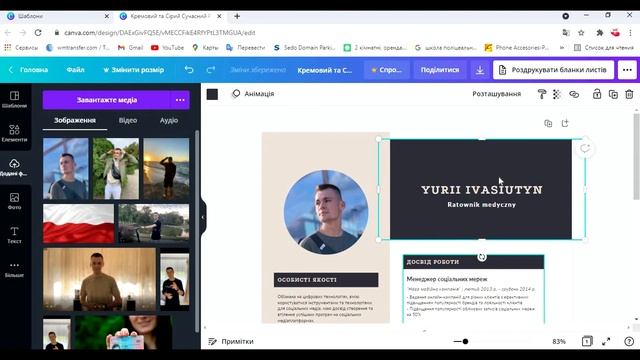Reload the browser page
The image size is (640, 360).
38,33
